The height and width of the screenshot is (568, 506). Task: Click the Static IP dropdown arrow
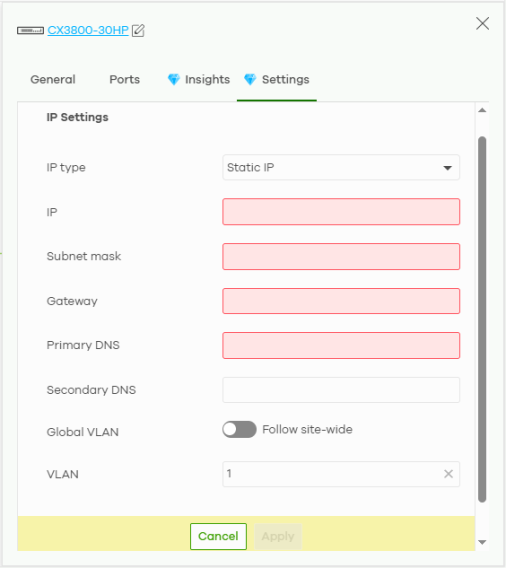pyautogui.click(x=448, y=168)
